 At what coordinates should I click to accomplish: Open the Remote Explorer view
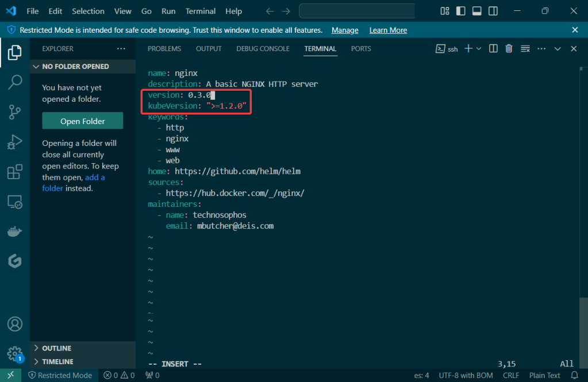click(15, 202)
